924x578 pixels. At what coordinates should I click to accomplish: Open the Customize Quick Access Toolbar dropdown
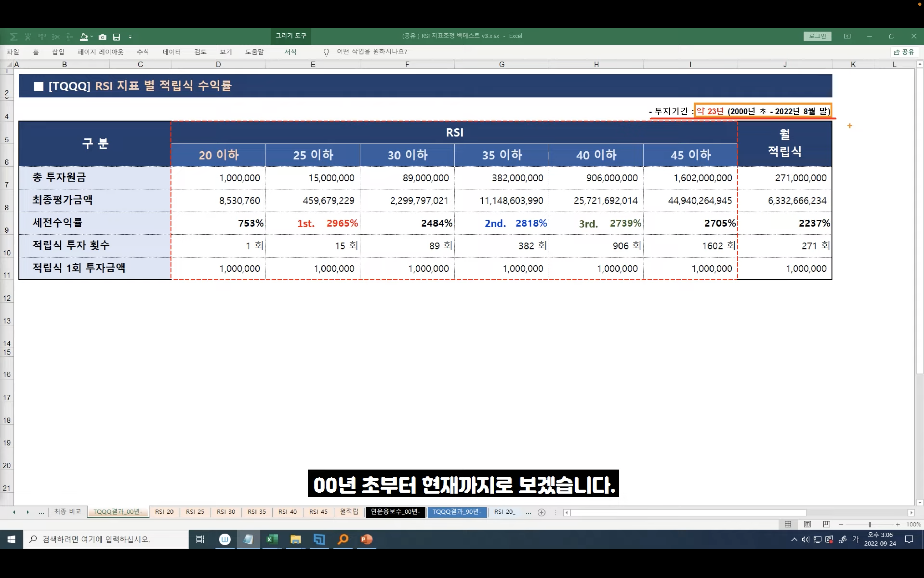point(130,37)
